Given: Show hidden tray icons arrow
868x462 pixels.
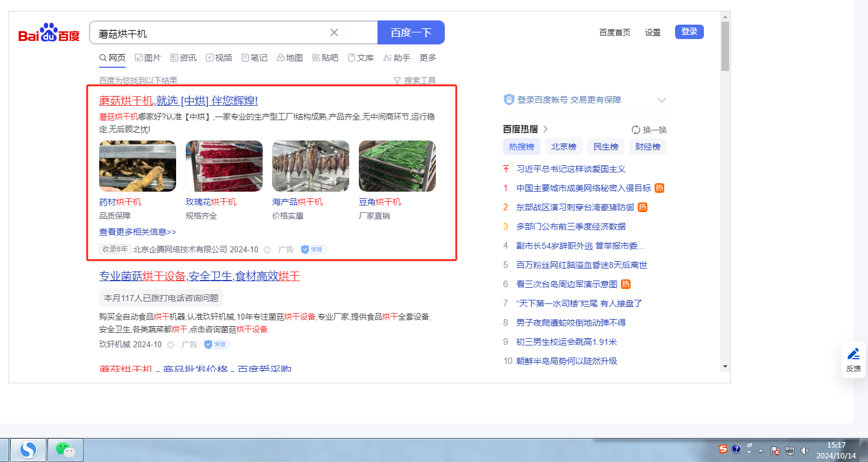Looking at the screenshot, I should (761, 451).
